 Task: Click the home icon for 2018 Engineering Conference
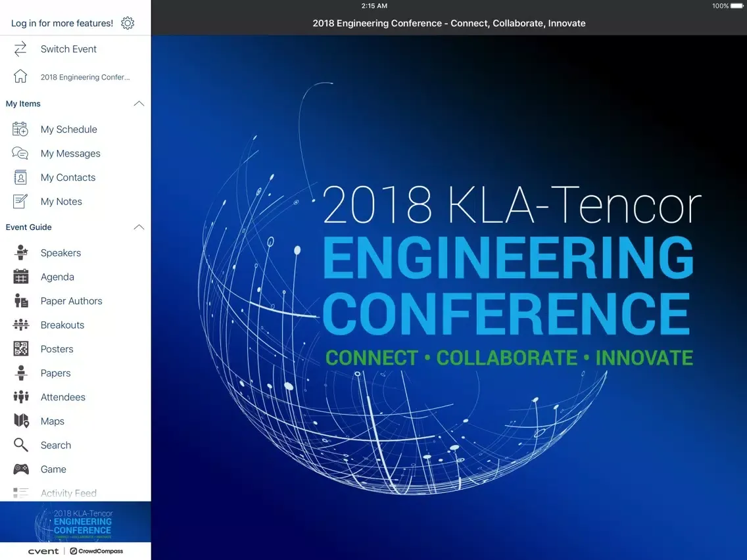[x=20, y=76]
